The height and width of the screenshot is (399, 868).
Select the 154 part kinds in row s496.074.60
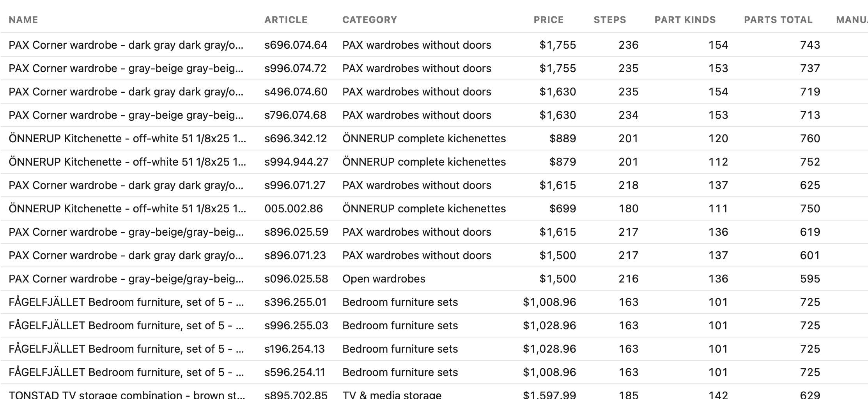point(718,92)
